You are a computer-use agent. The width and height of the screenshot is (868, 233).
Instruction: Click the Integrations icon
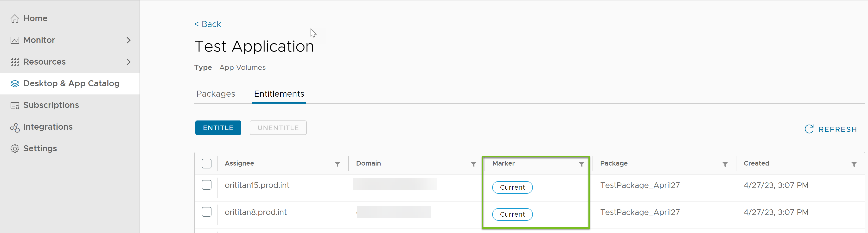coord(15,127)
